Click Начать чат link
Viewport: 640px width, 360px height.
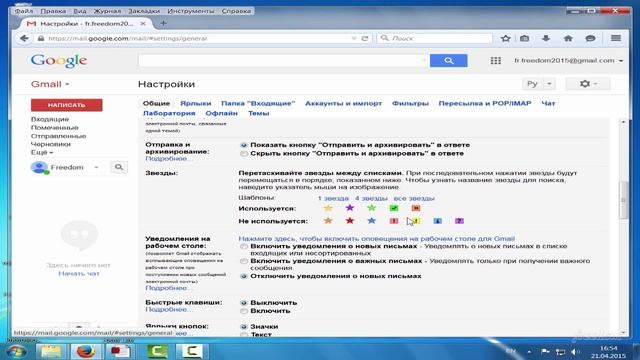(79, 273)
